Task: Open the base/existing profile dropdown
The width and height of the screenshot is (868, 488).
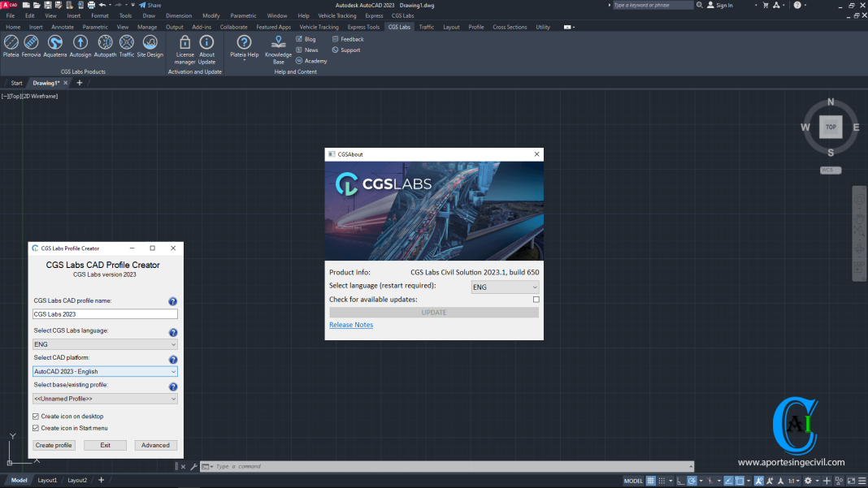Action: (105, 399)
